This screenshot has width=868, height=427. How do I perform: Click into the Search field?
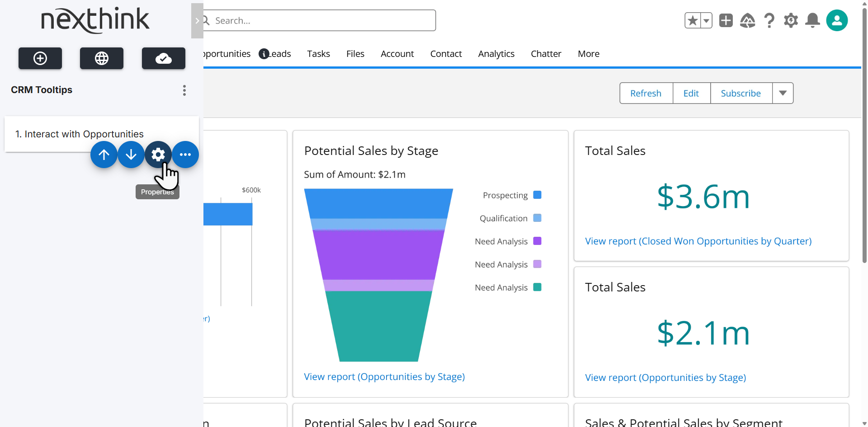321,21
